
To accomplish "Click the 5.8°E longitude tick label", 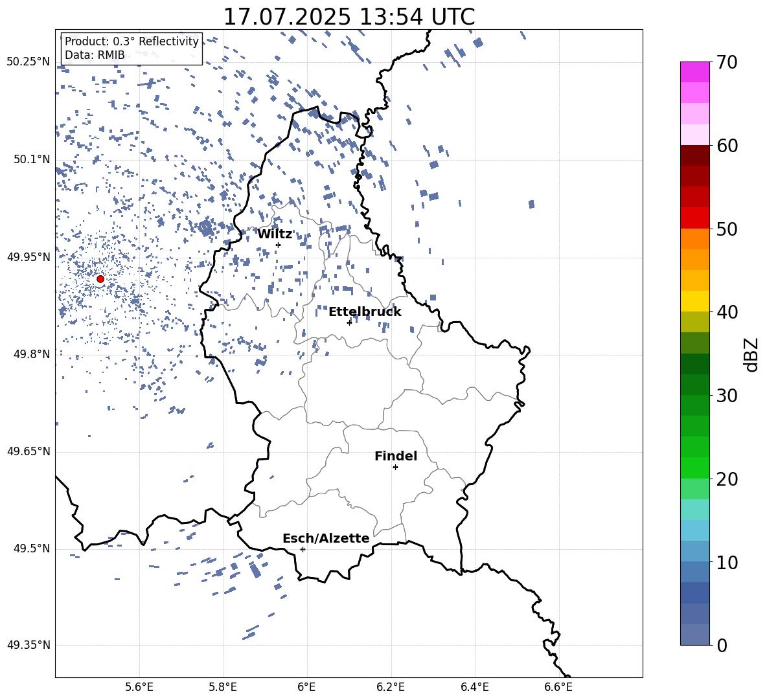I will point(223,687).
